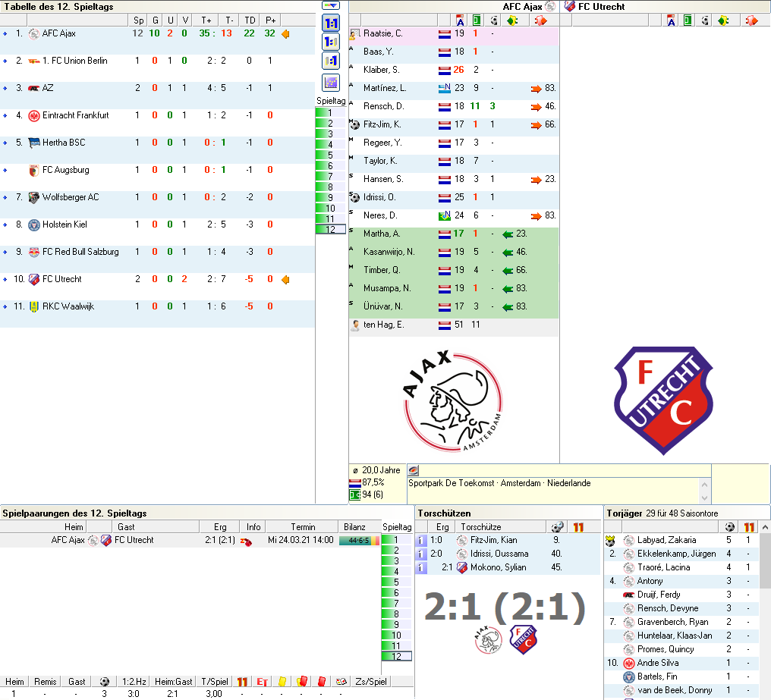771x700 pixels.
Task: Select Spieltag 5 in the upper matchday list
Action: click(330, 155)
